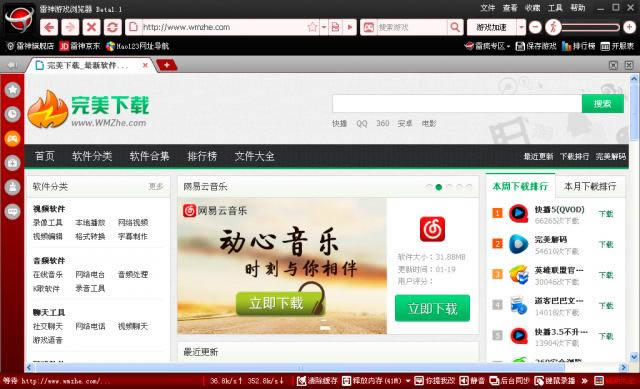Click the 游戏加速 button
Image resolution: width=640 pixels, height=389 pixels.
click(492, 27)
